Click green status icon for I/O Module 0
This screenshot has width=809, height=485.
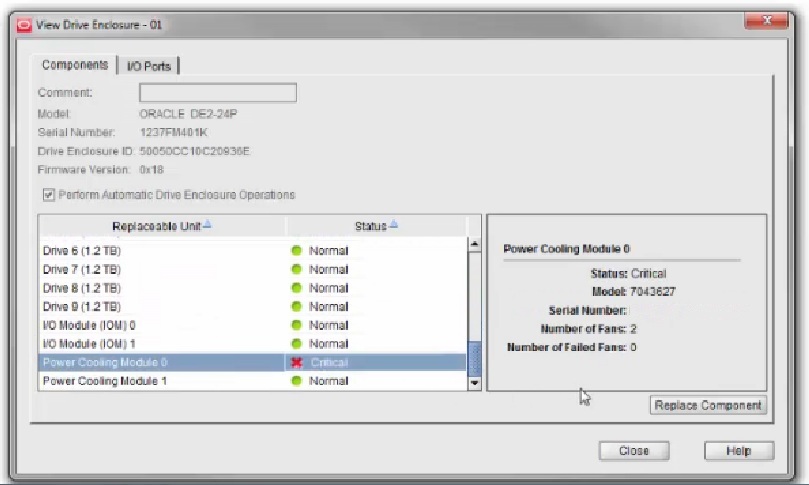297,325
